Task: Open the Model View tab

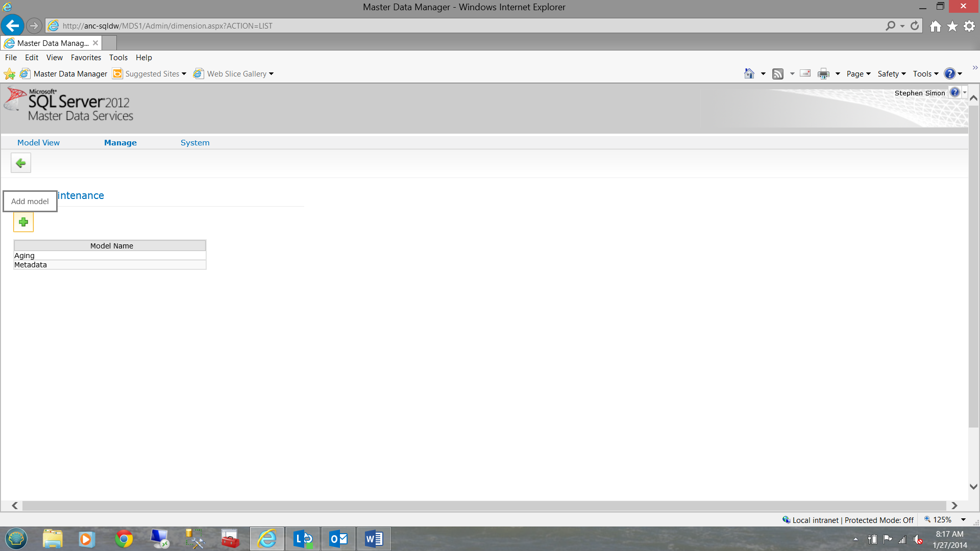Action: [38, 143]
